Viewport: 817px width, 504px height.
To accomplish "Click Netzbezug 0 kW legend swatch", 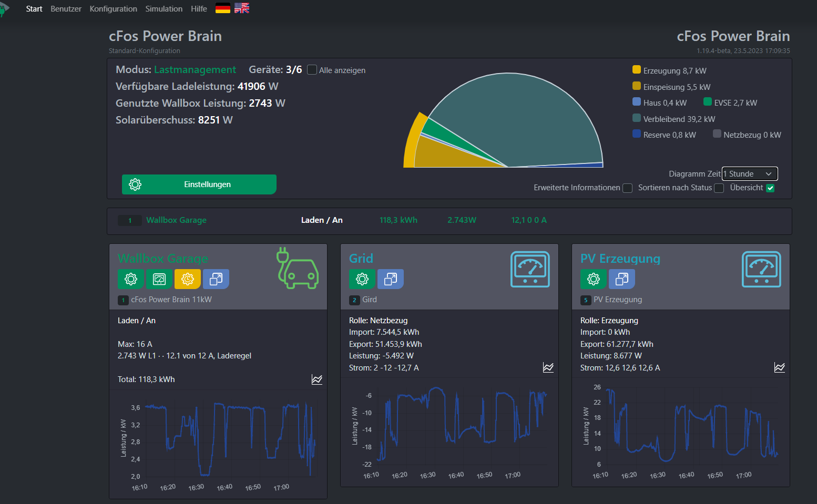I will (717, 134).
